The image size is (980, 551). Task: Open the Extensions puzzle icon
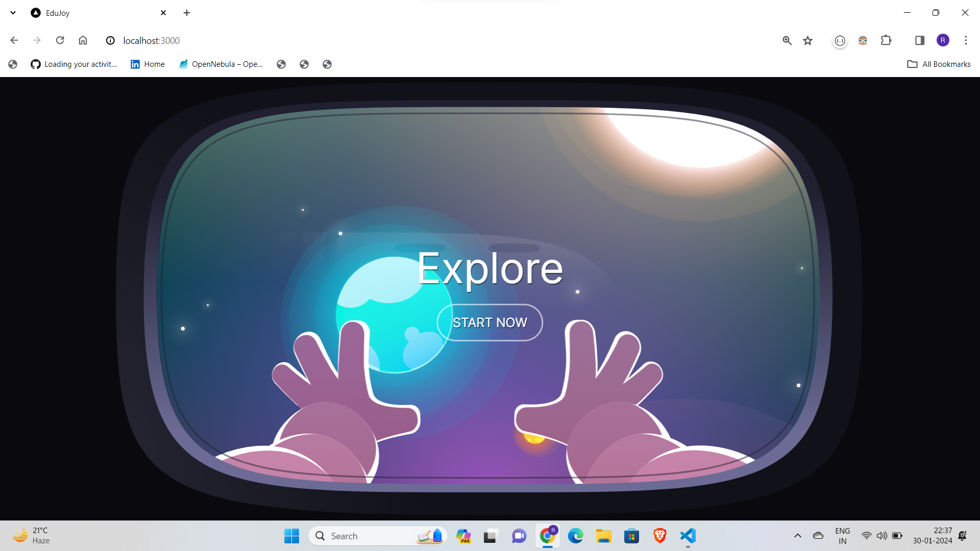(x=886, y=40)
